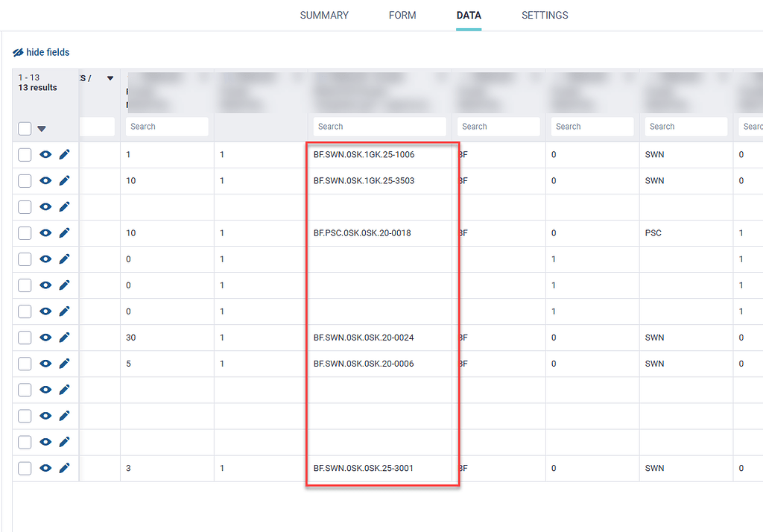Tick the checkbox on the last data row
The image size is (763, 532).
[x=25, y=467]
